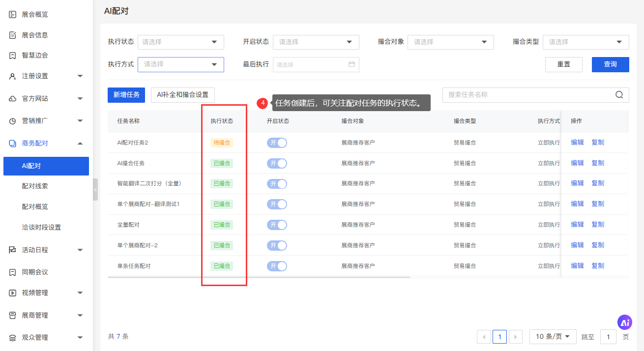Open 同期会议 in the sidebar
This screenshot has height=351, width=644.
(35, 272)
